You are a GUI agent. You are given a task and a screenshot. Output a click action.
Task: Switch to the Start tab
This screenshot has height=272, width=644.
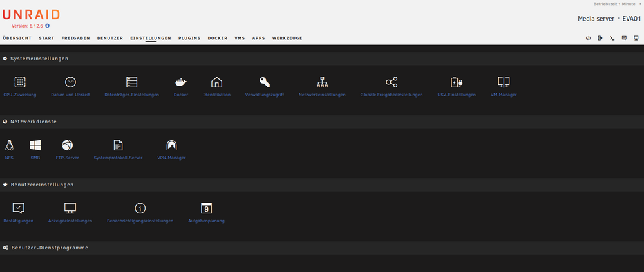point(46,38)
